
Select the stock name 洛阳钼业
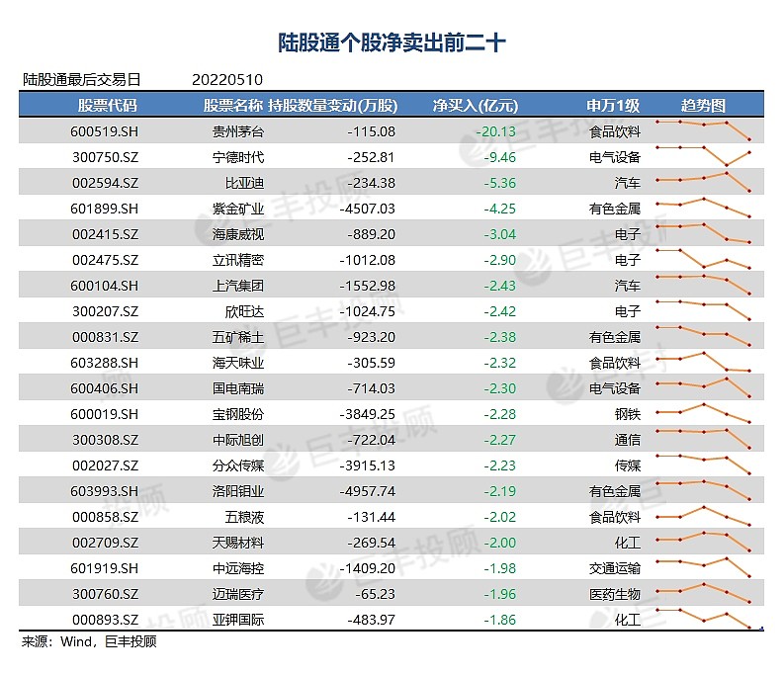(x=238, y=491)
